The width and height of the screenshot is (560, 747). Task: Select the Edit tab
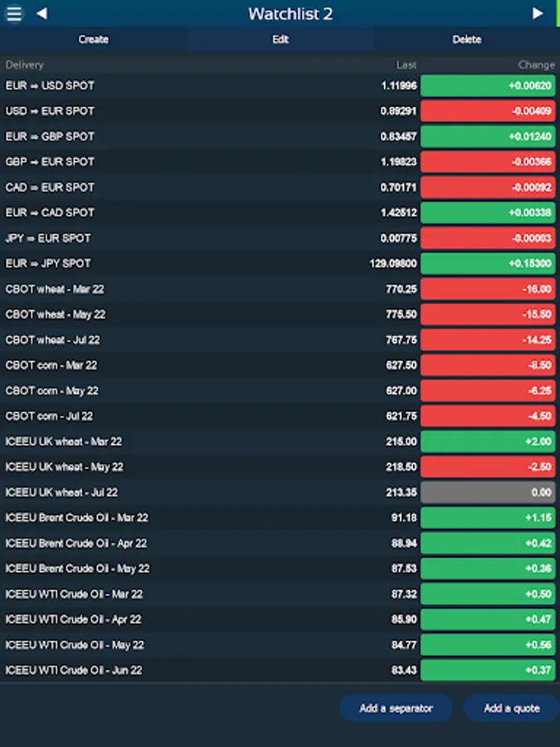tap(280, 39)
